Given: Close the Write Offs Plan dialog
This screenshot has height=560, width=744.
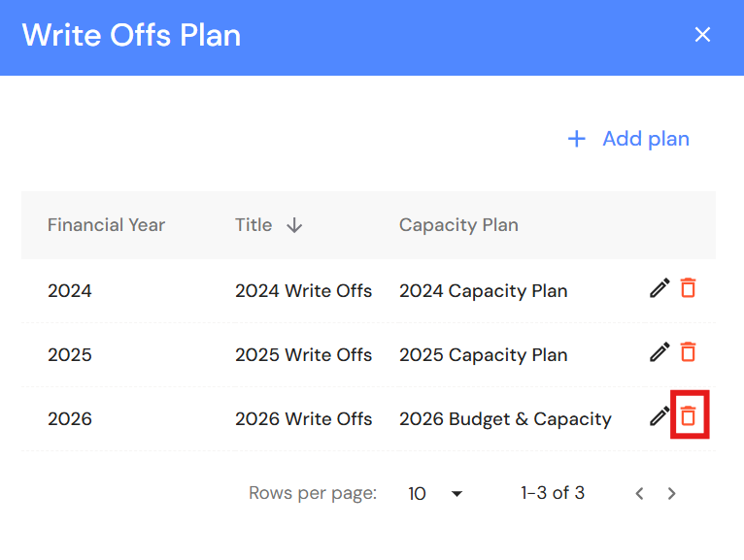Looking at the screenshot, I should pyautogui.click(x=702, y=36).
